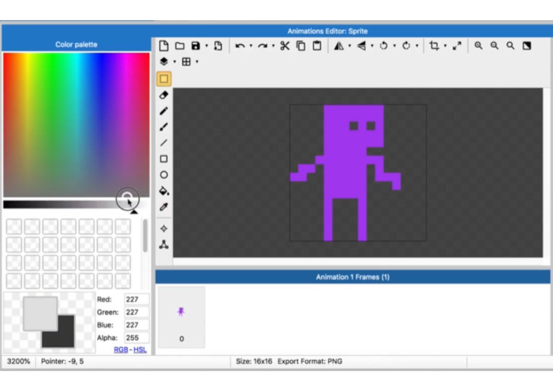Click the palette swatches scrollbar

click(x=145, y=235)
